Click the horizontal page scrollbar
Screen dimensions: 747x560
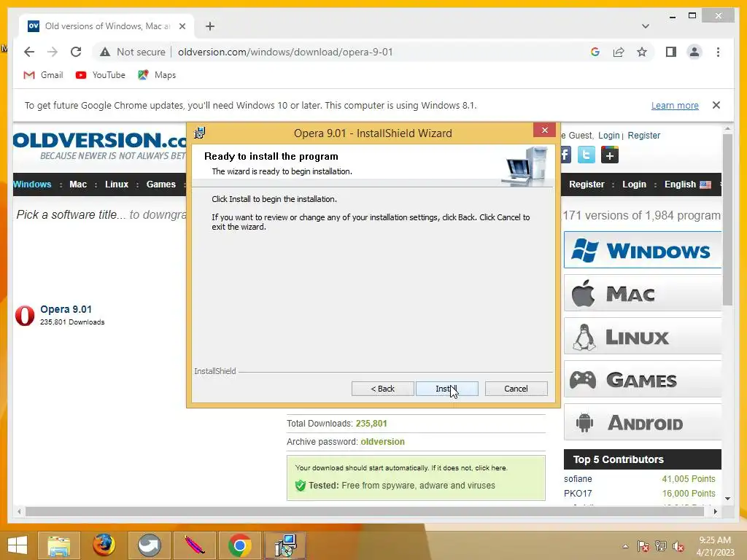pyautogui.click(x=365, y=511)
